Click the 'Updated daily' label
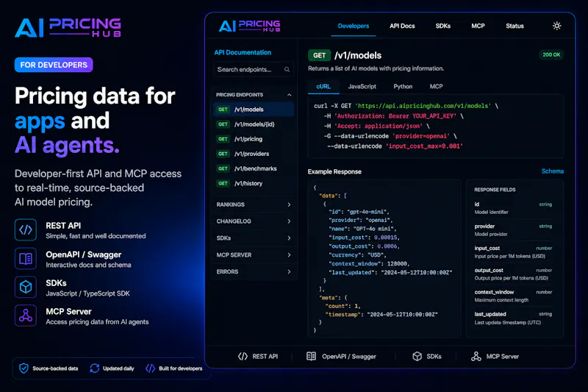The height and width of the screenshot is (392, 588). click(x=118, y=368)
